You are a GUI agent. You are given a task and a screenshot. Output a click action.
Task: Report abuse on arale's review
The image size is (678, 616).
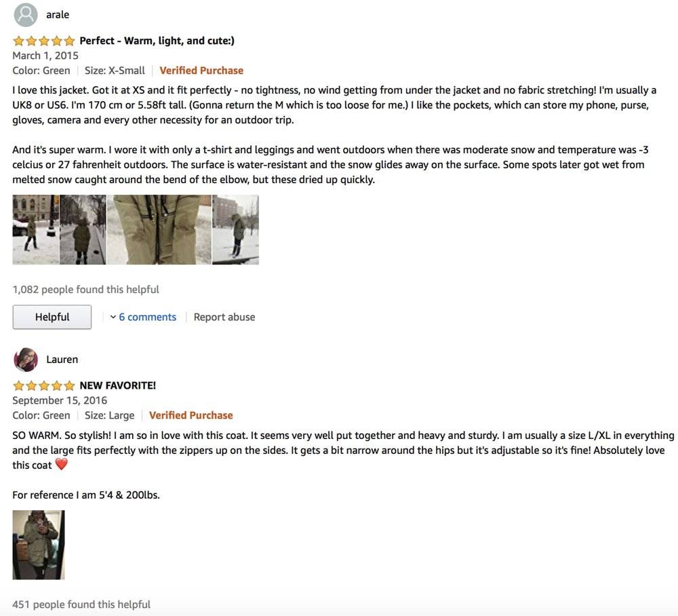click(x=224, y=317)
